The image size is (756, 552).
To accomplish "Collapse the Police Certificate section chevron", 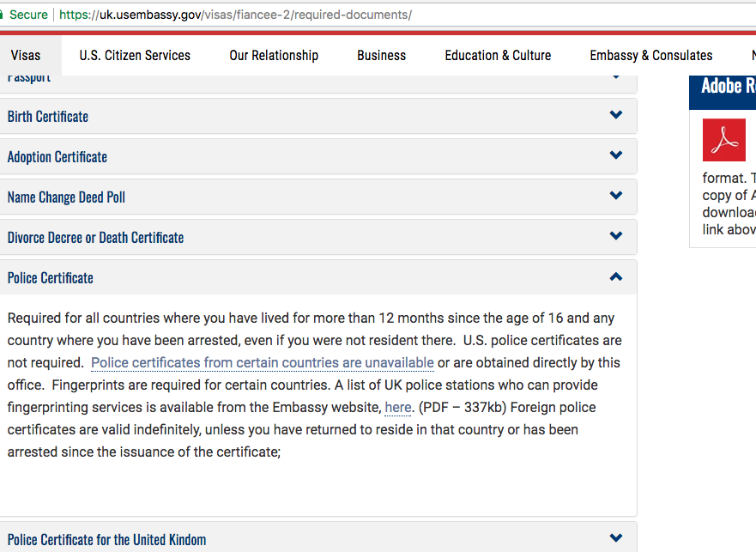I will [615, 276].
